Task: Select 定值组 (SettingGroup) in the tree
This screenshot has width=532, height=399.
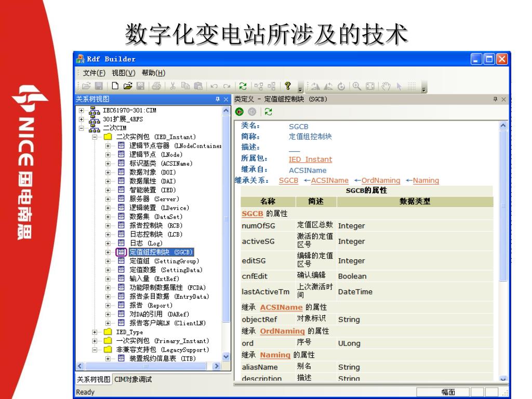Action: (164, 261)
